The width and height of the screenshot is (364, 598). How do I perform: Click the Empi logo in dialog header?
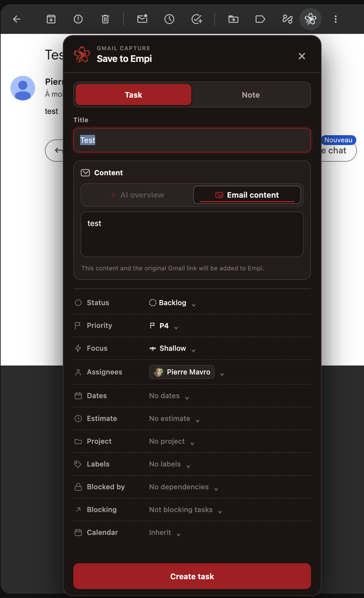coord(82,55)
